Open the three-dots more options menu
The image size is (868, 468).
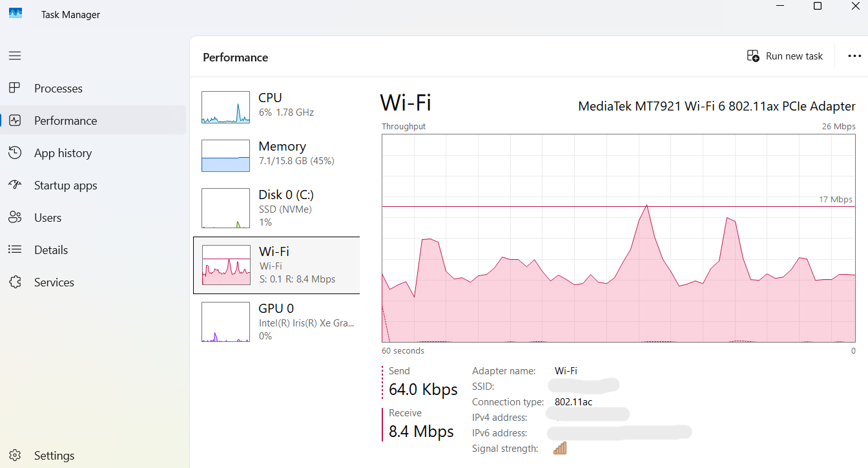pyautogui.click(x=854, y=56)
